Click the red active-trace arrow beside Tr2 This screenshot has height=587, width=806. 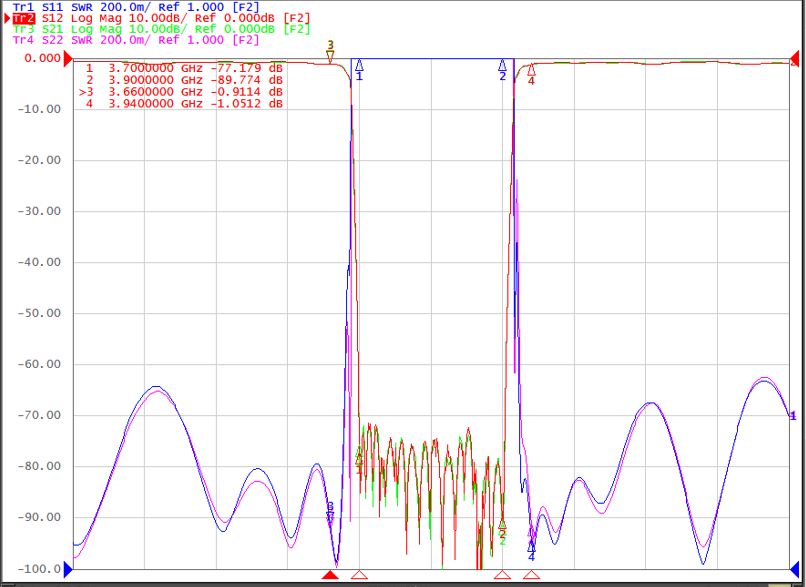click(8, 19)
